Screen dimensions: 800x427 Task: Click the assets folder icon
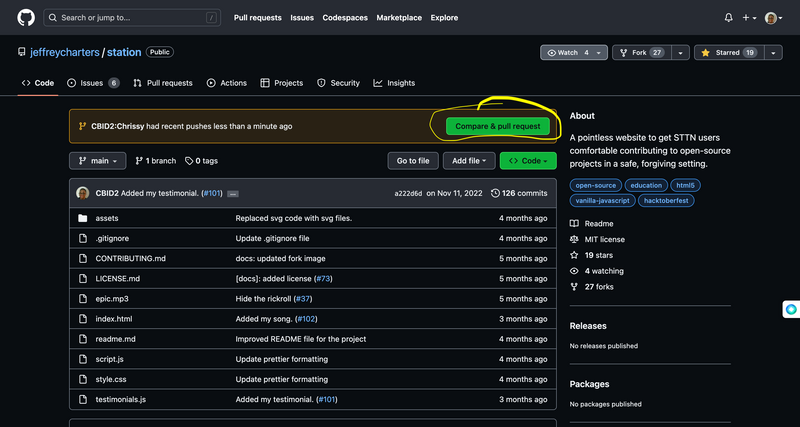tap(83, 218)
